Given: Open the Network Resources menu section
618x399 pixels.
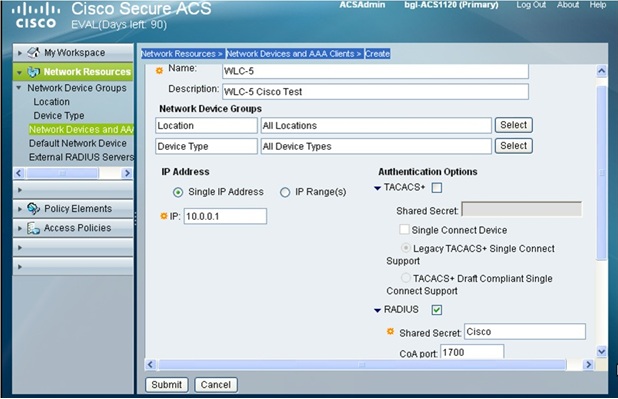Looking at the screenshot, I should tap(73, 72).
